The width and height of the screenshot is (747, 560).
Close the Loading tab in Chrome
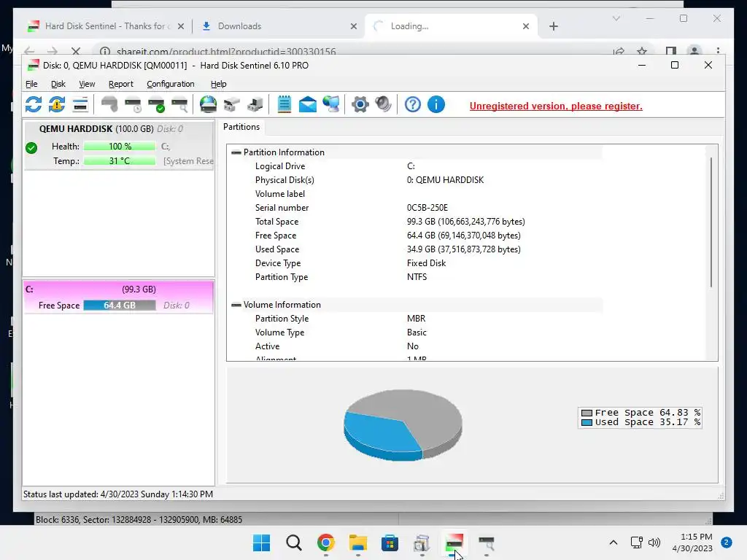pos(526,26)
